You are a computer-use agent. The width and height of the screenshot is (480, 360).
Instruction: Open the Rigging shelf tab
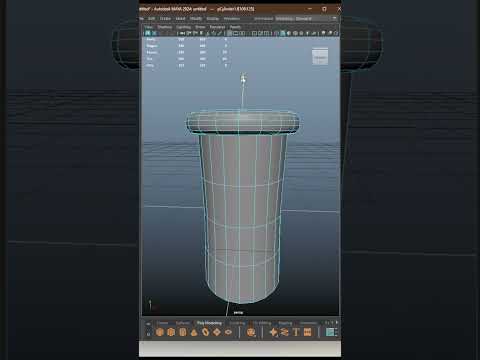pyautogui.click(x=285, y=323)
